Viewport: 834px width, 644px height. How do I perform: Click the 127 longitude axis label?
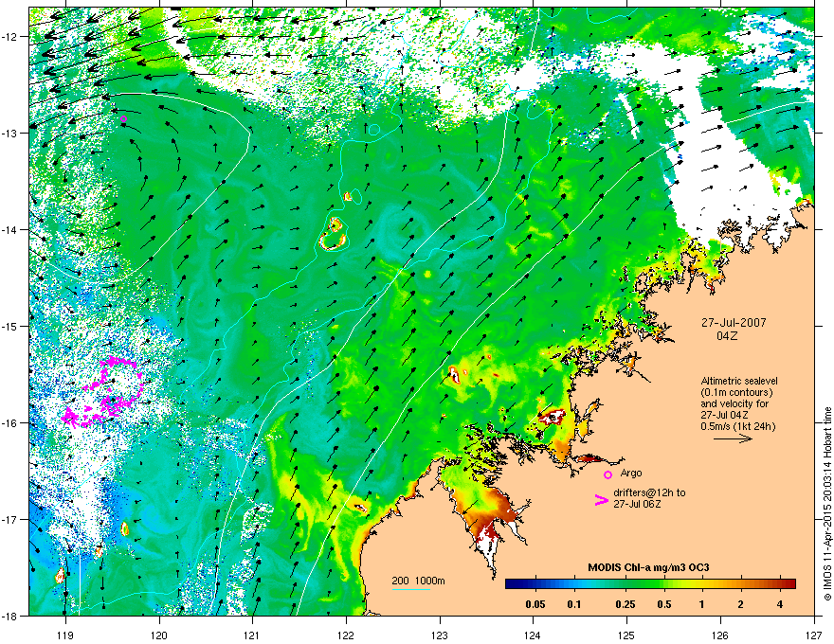tap(814, 635)
